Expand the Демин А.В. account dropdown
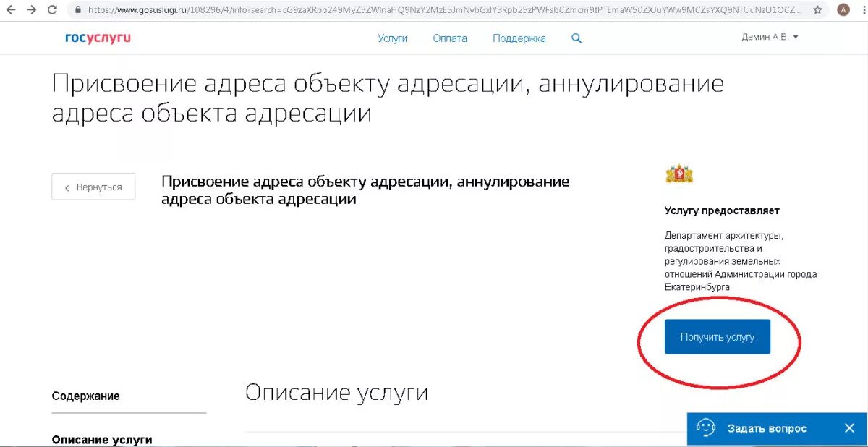Screen dimensions: 868x447 point(770,37)
